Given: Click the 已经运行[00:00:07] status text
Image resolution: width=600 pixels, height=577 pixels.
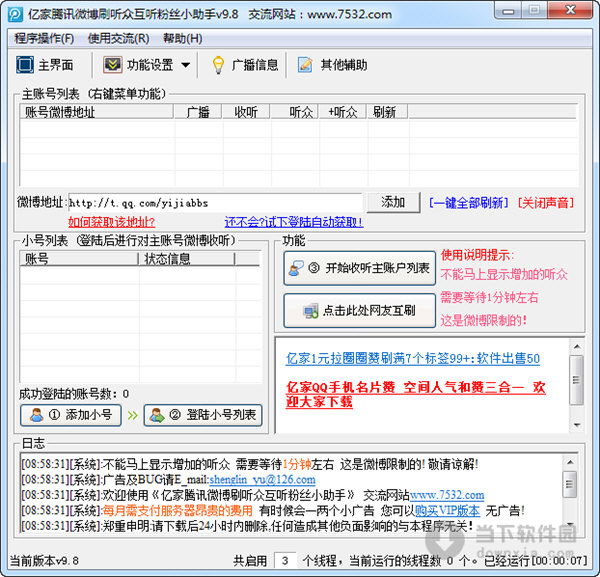Looking at the screenshot, I should coord(535,561).
